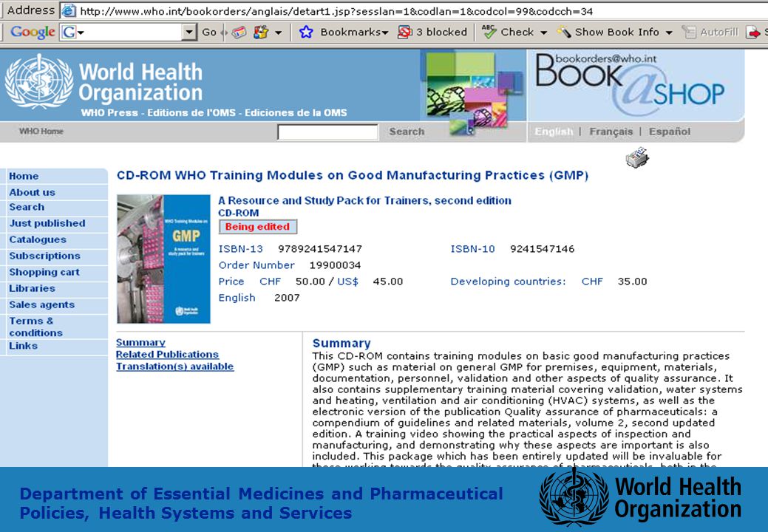Click the Search button beside the search field
This screenshot has width=768, height=532.
tap(407, 132)
